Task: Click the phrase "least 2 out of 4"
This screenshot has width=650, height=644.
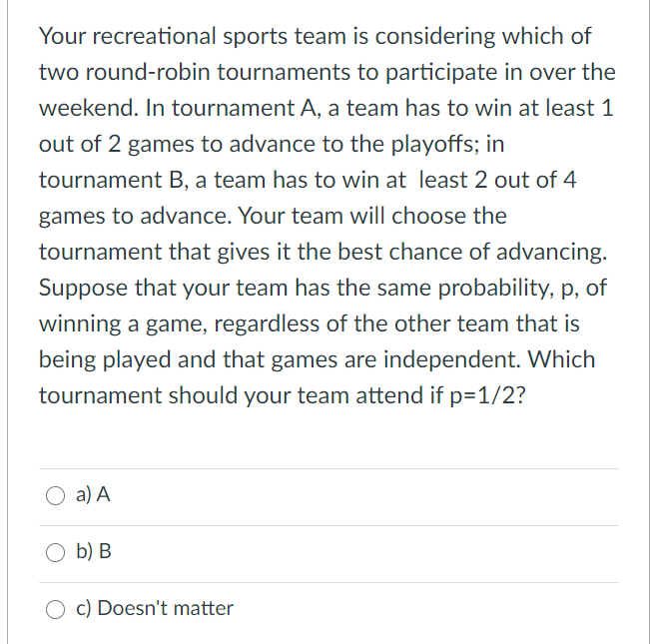Action: (x=497, y=181)
